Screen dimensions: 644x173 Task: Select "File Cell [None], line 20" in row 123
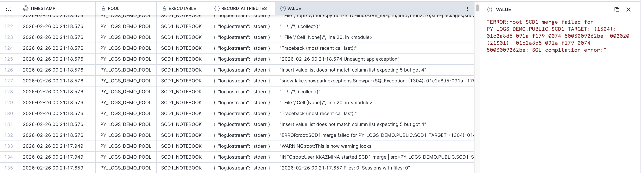pos(375,37)
